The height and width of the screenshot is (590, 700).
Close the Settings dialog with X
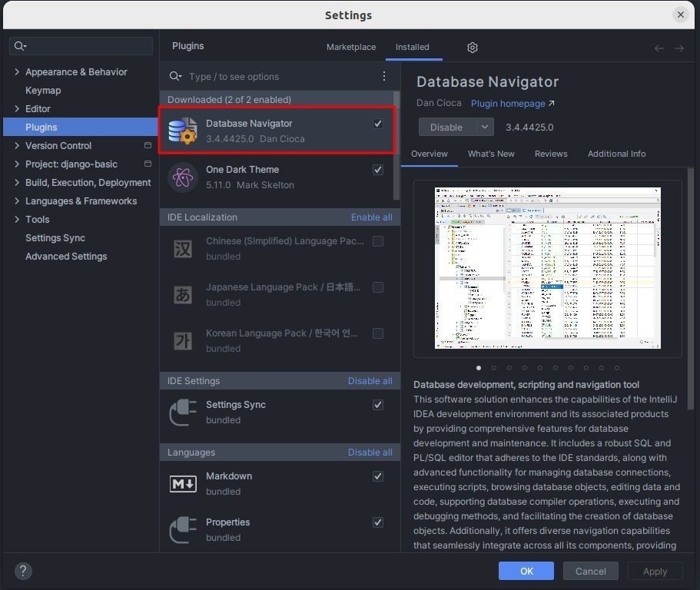(680, 15)
